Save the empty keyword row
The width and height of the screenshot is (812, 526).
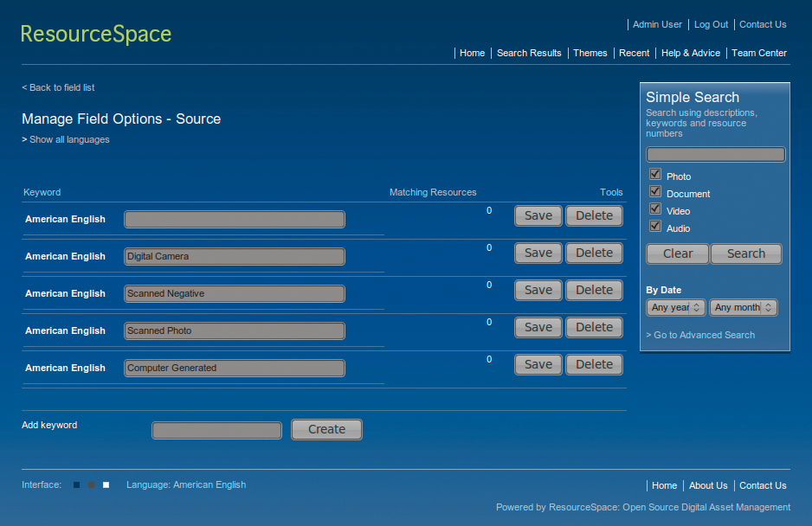coord(538,216)
